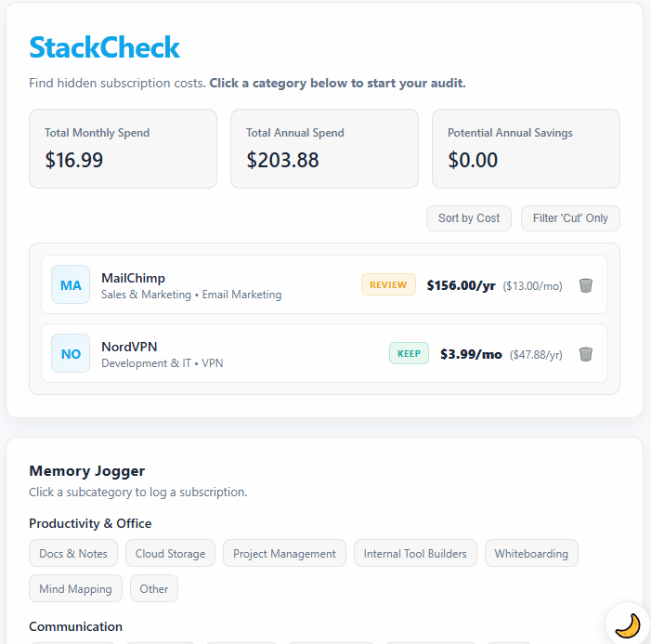Viewport: 651px width, 644px height.
Task: Choose the Project Management subcategory chip
Action: [x=284, y=554]
